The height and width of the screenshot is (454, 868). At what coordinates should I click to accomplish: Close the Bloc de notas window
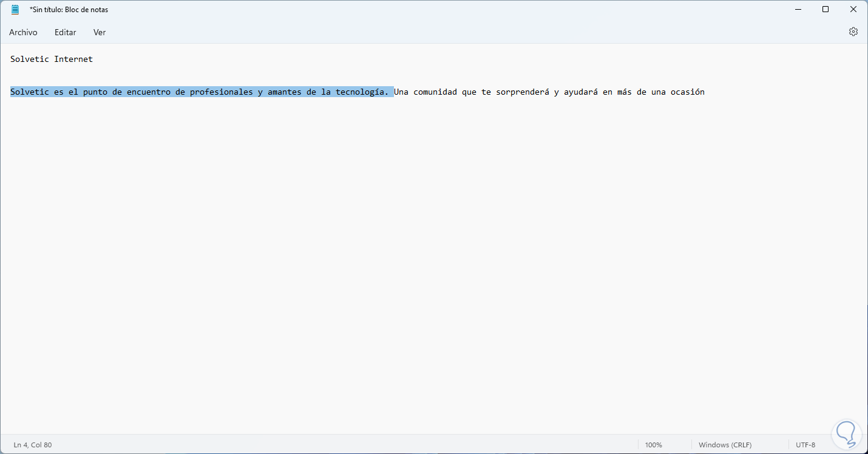(x=853, y=9)
